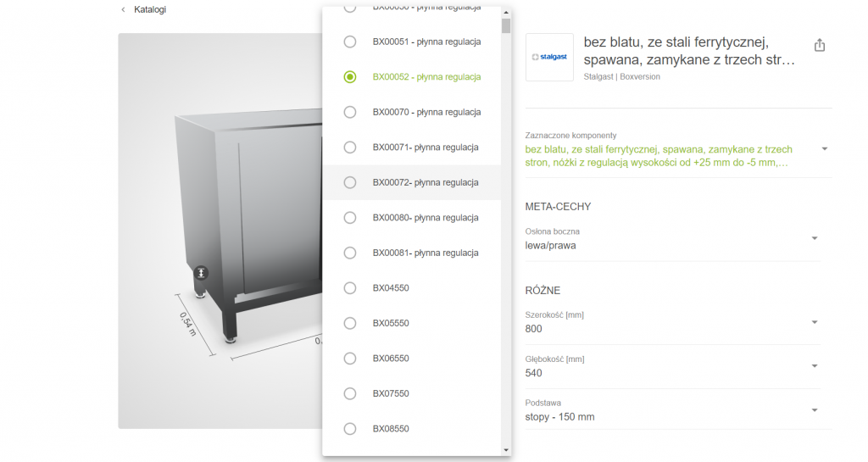Go back via the arrow next to Katalogi
Viewport: 868px width, 462px height.
tap(123, 9)
